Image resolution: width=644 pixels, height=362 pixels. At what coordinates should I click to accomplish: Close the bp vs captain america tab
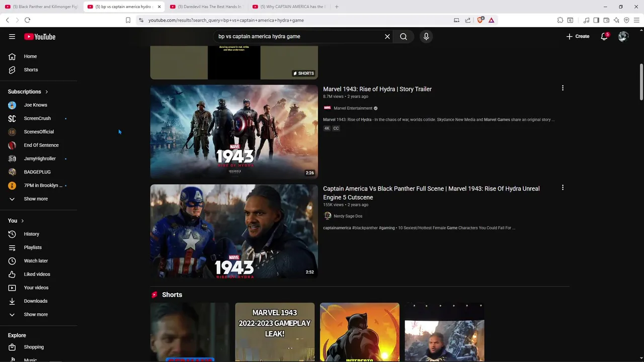(x=159, y=7)
